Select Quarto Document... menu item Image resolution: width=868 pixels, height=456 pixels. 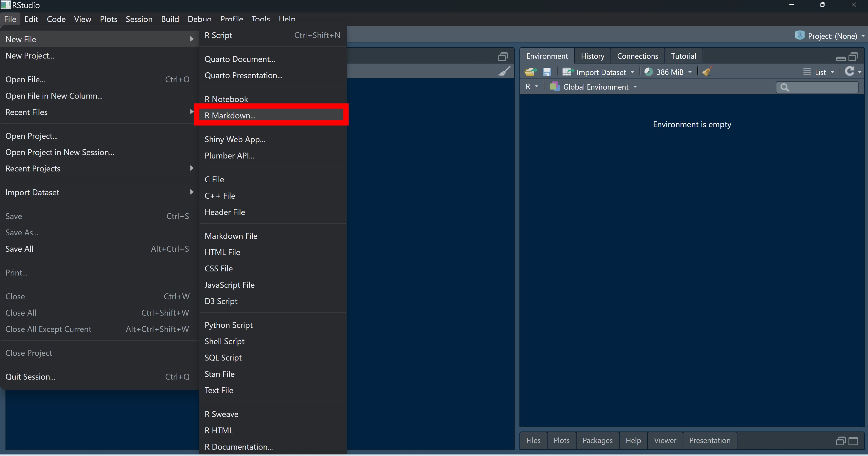(273, 59)
